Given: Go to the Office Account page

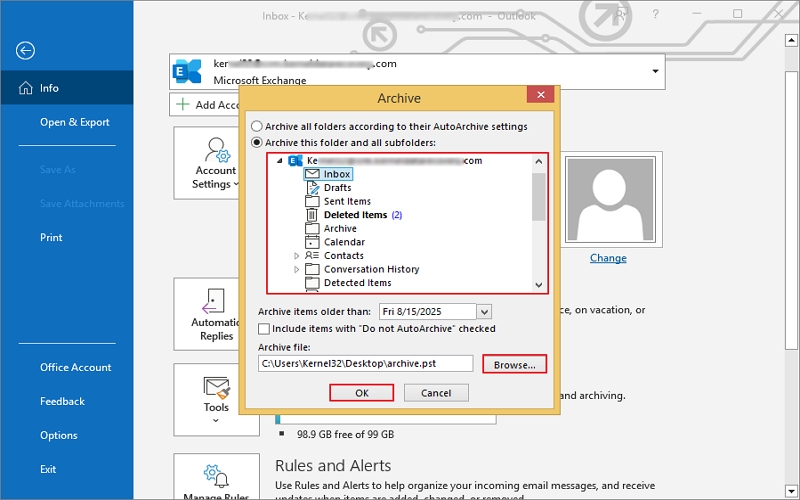Looking at the screenshot, I should pos(75,367).
